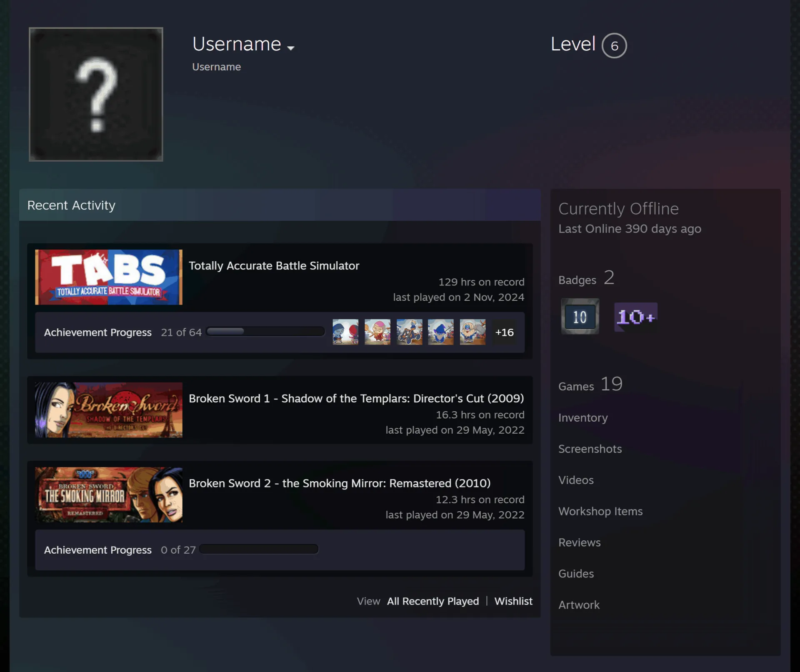Screen dimensions: 800x672
Task: Open the Username dropdown arrow
Action: (291, 48)
